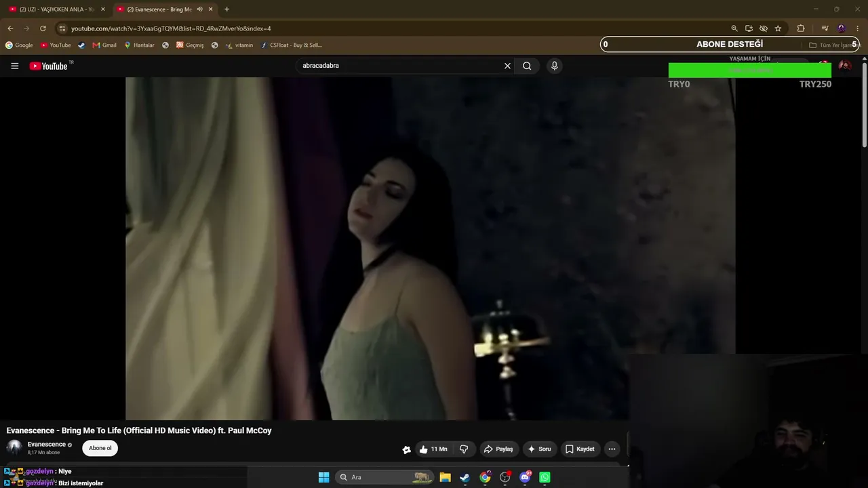
Task: Open Discord from the taskbar
Action: click(x=525, y=477)
